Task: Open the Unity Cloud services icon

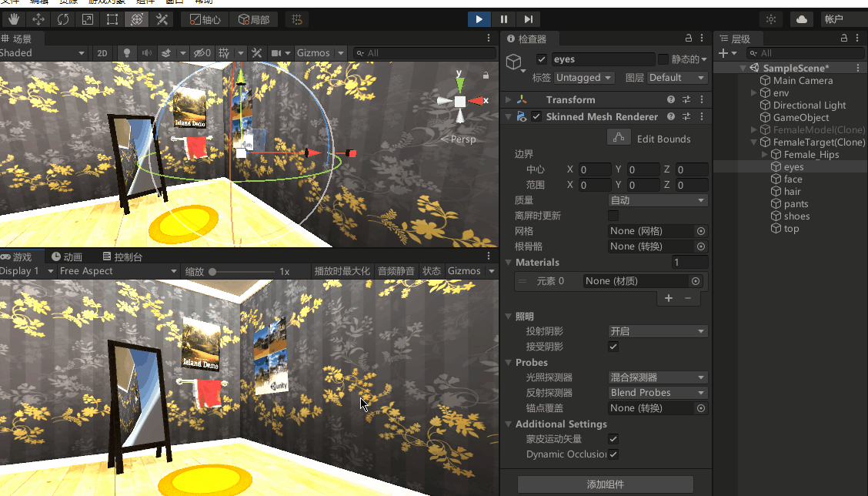Action: pos(803,18)
